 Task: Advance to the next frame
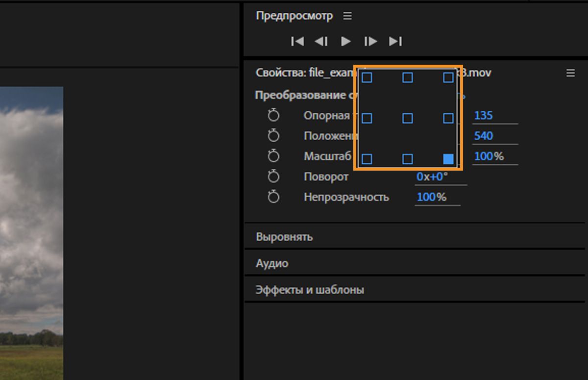pos(370,42)
